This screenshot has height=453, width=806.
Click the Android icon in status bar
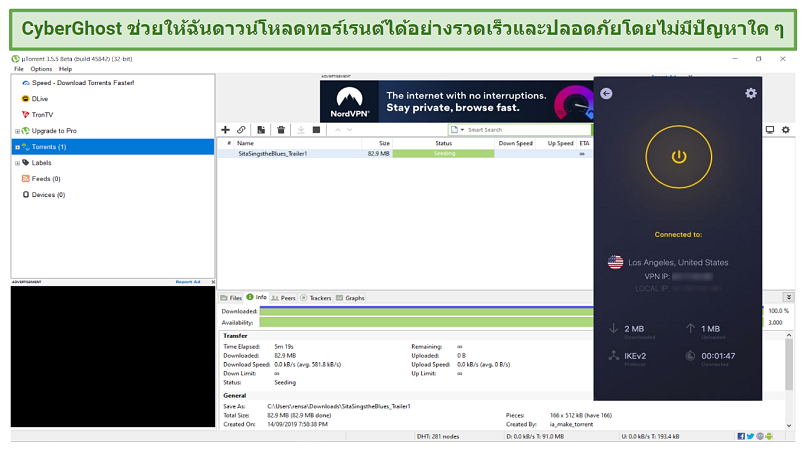[x=769, y=436]
